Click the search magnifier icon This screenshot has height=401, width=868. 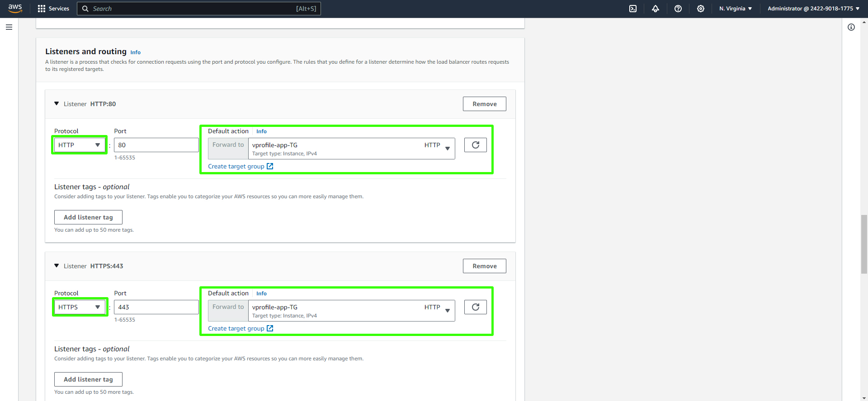tap(85, 9)
